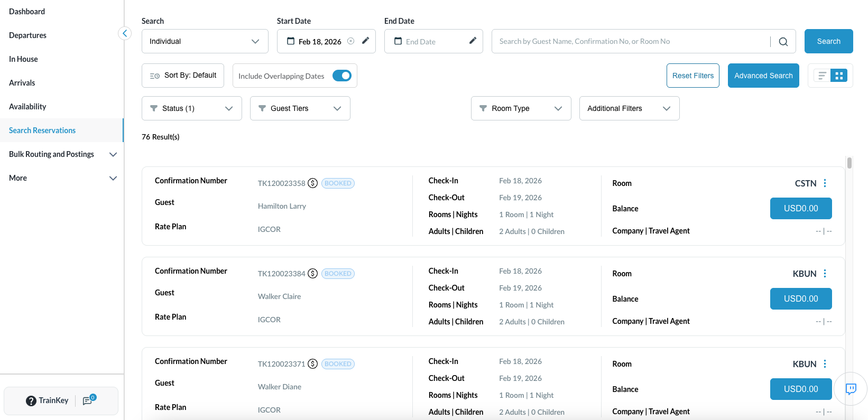Click the Reset Filters button
The image size is (868, 420).
692,76
